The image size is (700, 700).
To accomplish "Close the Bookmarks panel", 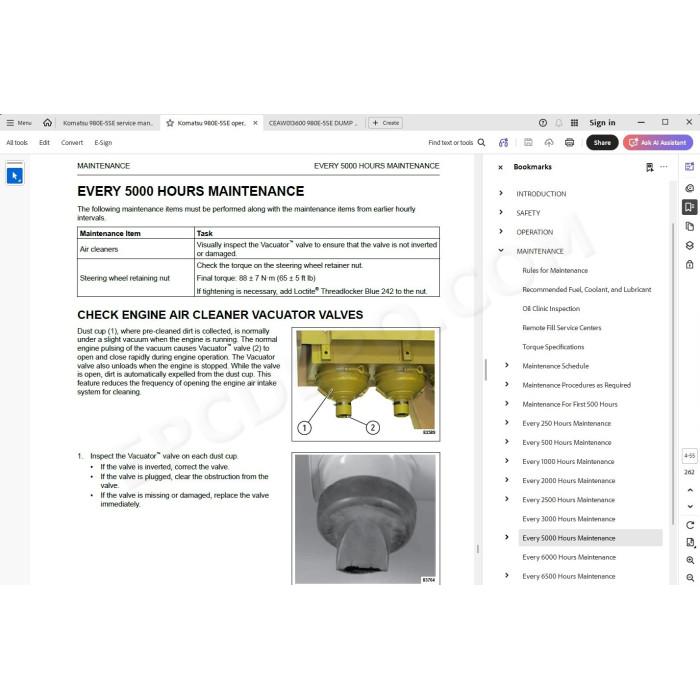I will [500, 167].
